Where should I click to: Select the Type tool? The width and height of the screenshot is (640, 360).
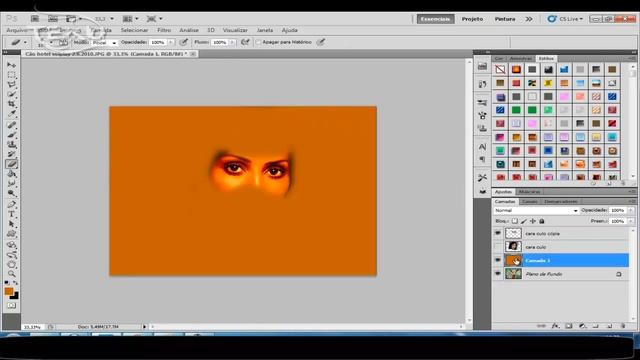click(x=11, y=214)
